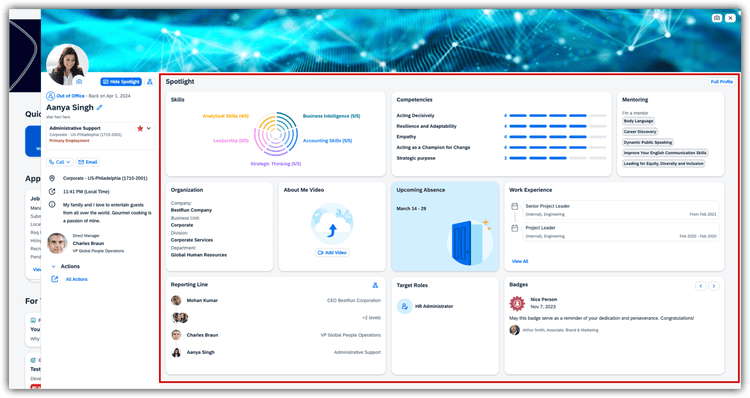750x398 pixels.
Task: Select the Body Language mentoring tag
Action: click(x=638, y=122)
